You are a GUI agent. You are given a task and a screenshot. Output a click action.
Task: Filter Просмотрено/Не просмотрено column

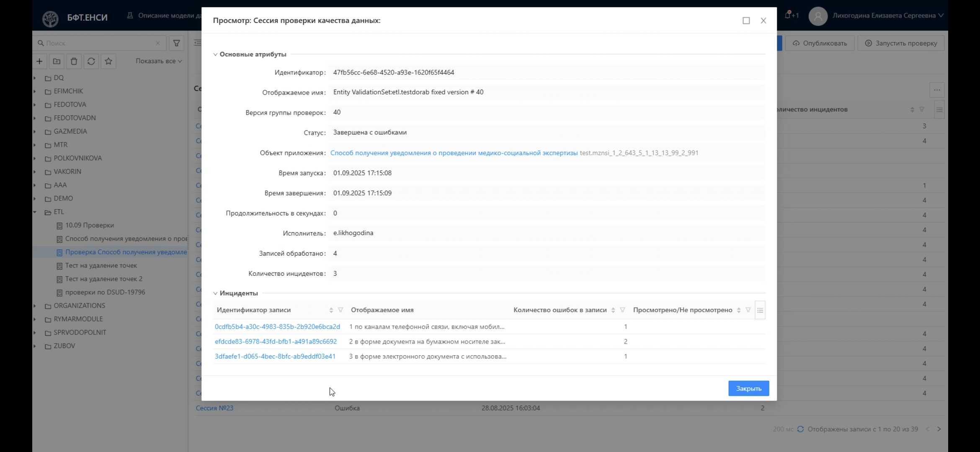click(748, 310)
